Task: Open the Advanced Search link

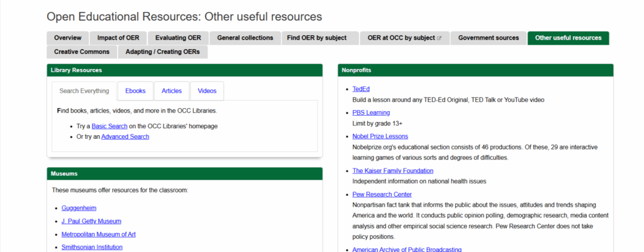Action: click(x=125, y=136)
